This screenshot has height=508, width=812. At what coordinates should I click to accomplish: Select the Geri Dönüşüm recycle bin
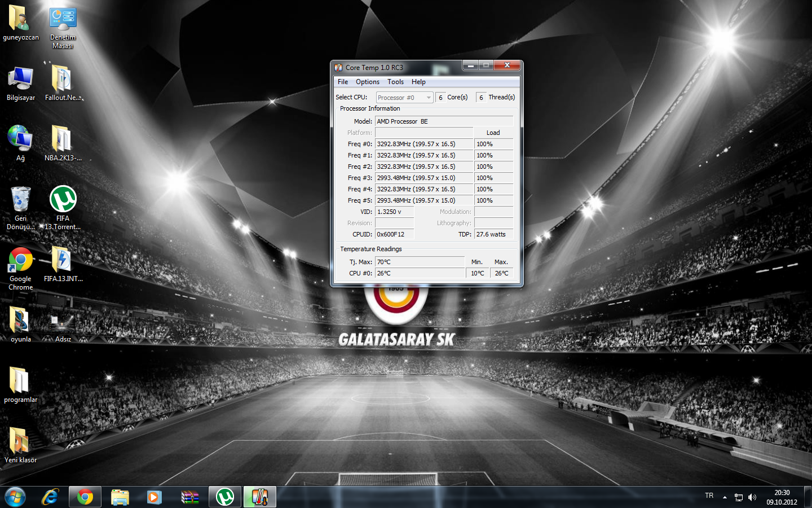21,208
